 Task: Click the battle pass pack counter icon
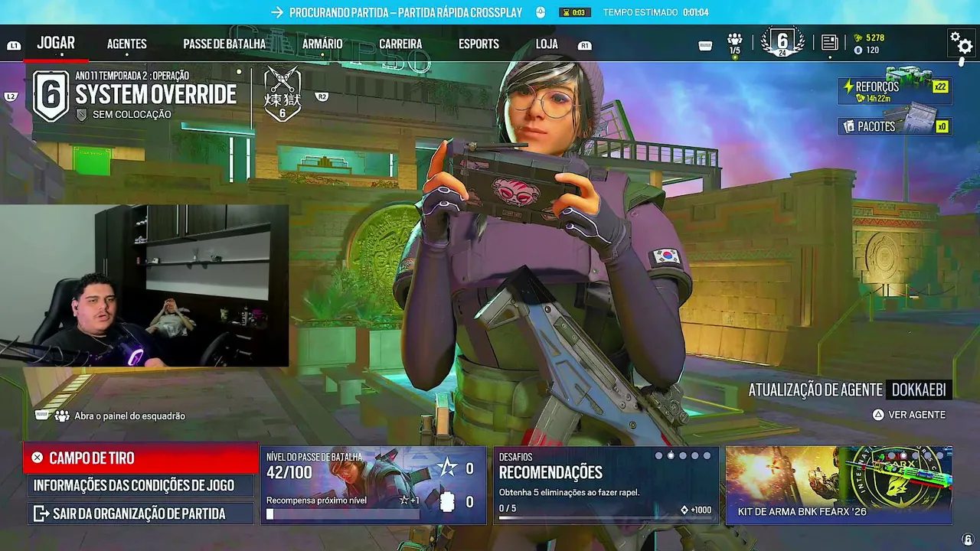[448, 502]
